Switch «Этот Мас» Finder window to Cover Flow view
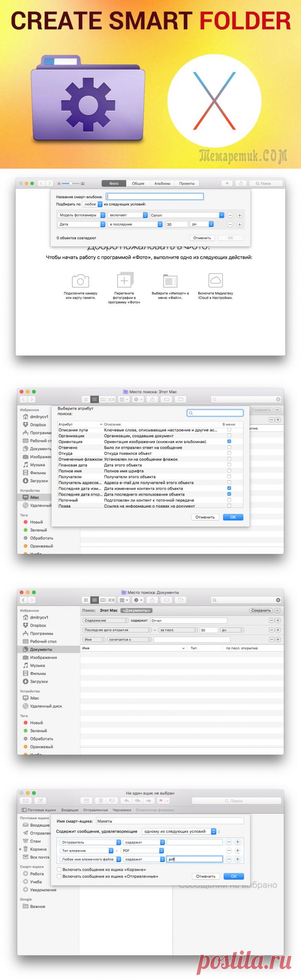Image resolution: width=301 pixels, height=980 pixels. click(112, 399)
